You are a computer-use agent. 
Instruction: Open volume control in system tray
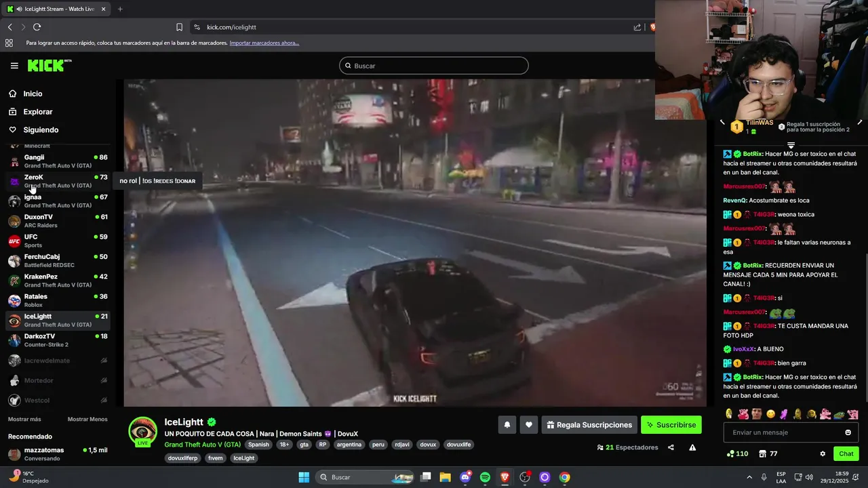point(810,477)
